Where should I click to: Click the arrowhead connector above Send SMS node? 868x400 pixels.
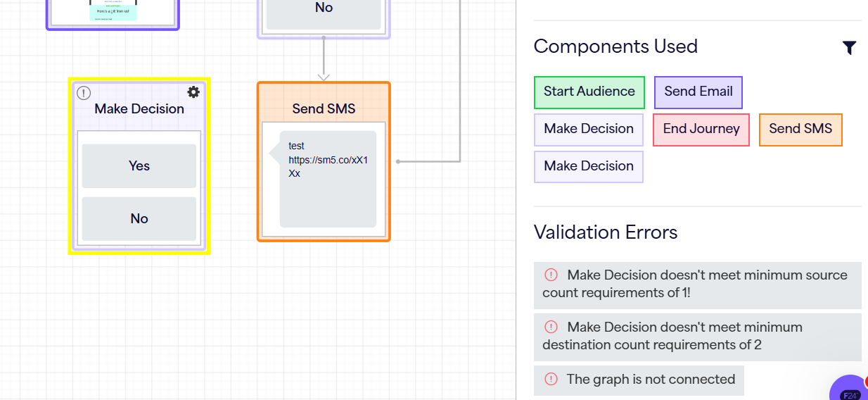point(324,75)
